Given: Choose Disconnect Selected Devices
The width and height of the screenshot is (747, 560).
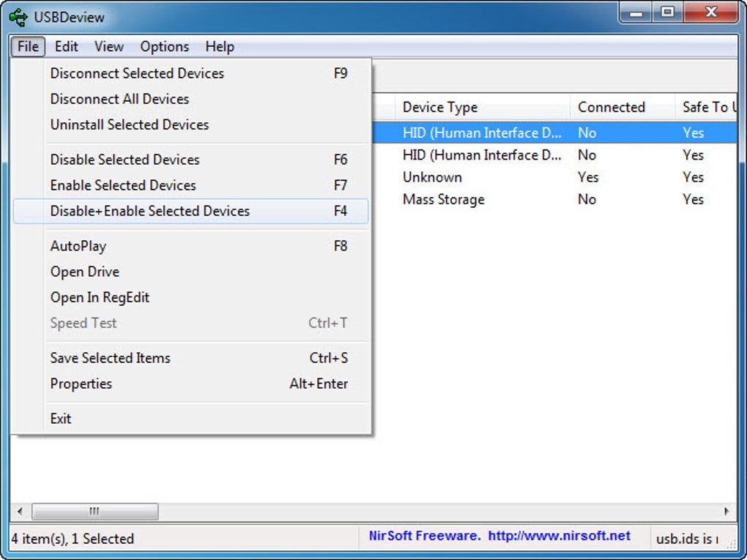Looking at the screenshot, I should pyautogui.click(x=137, y=73).
